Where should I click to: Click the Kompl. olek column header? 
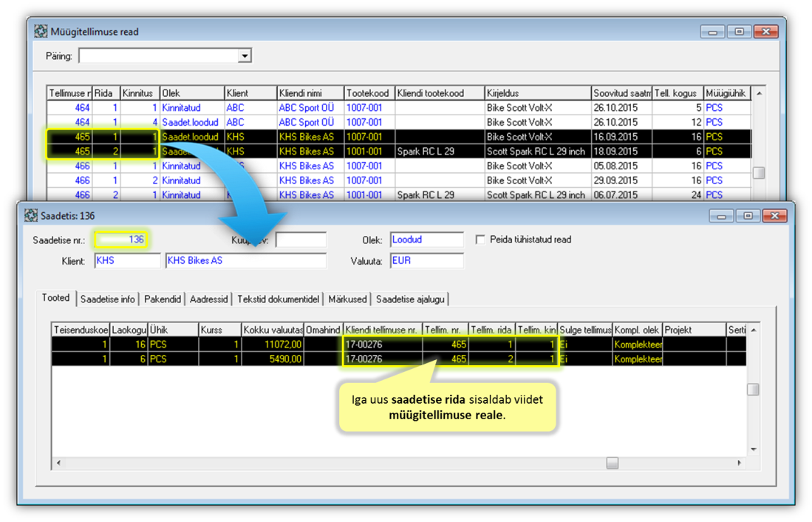pos(638,331)
